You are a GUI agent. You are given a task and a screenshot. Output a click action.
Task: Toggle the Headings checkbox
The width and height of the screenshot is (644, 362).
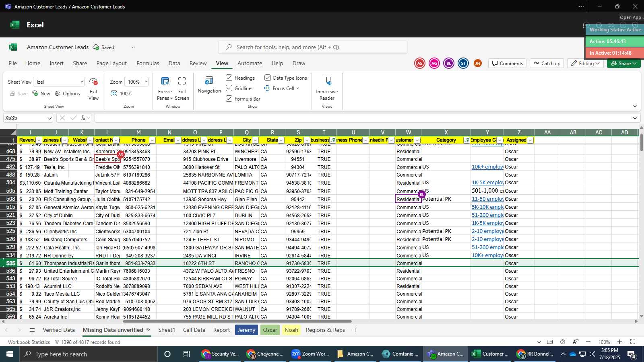click(x=229, y=78)
